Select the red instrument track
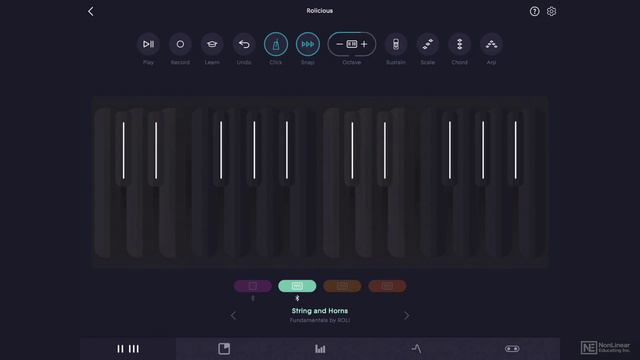Screen dimensions: 640x360 tap(387, 286)
